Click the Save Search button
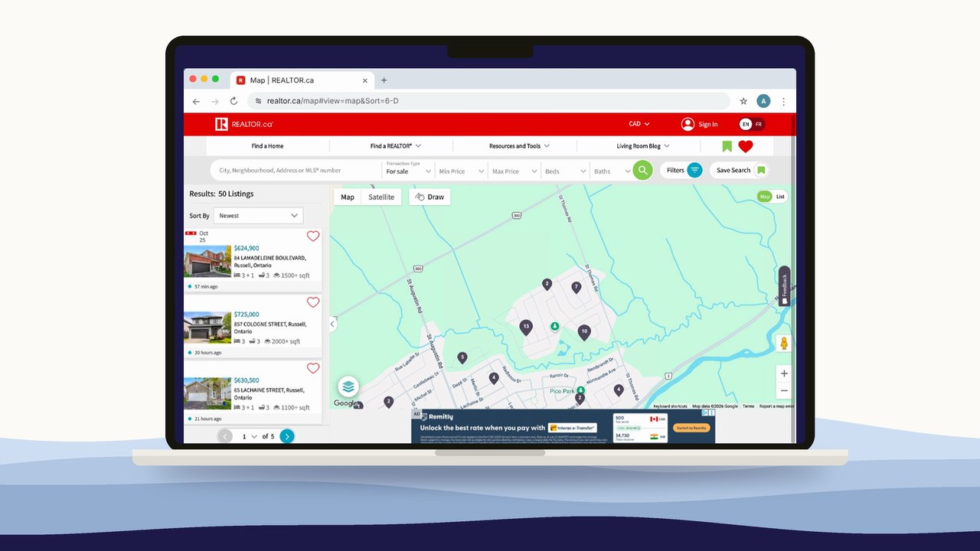 pyautogui.click(x=741, y=171)
